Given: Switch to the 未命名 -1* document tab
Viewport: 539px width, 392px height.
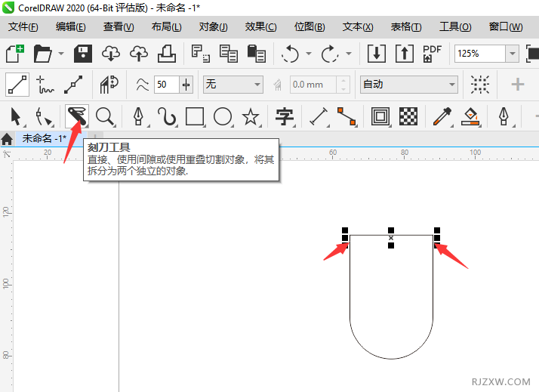Looking at the screenshot, I should 45,138.
